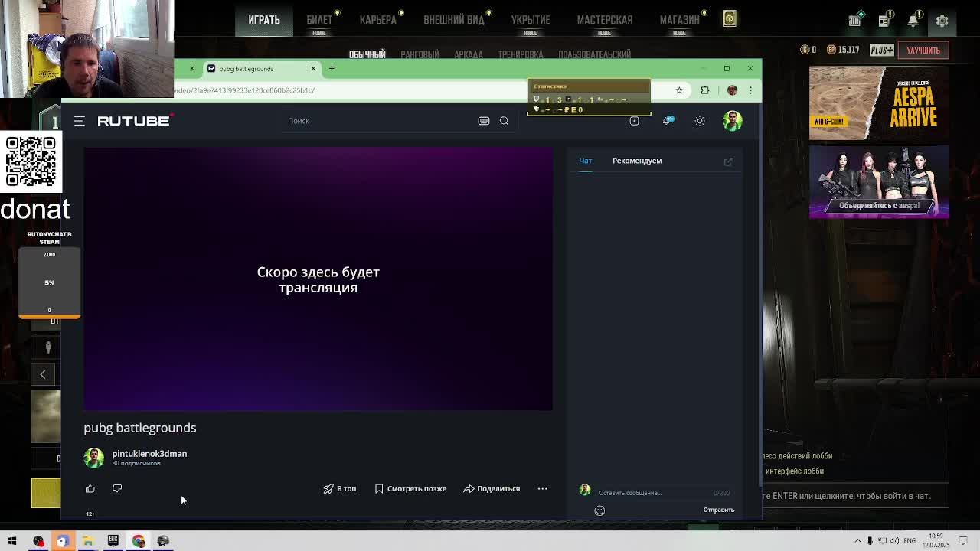
Task: Like the video with thumbs up
Action: (x=90, y=488)
